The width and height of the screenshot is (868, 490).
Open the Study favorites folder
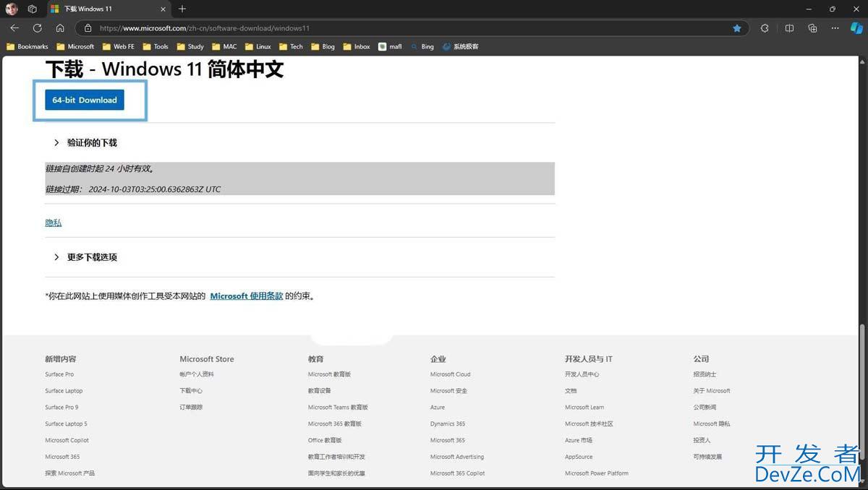190,46
